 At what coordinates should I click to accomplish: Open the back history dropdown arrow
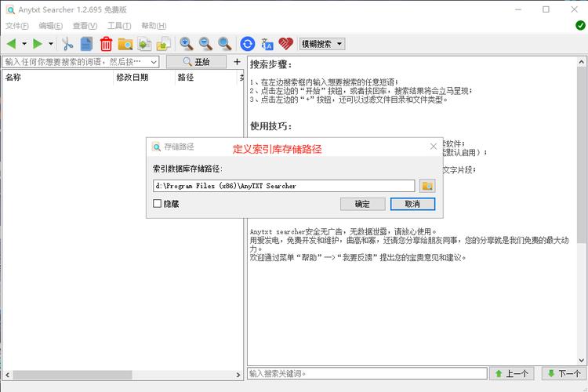click(x=24, y=44)
